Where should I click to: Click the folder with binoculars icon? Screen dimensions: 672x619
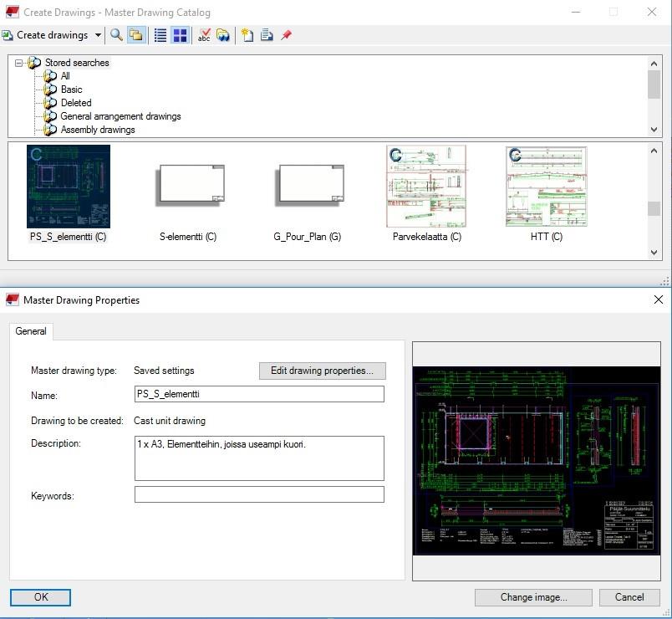point(223,35)
